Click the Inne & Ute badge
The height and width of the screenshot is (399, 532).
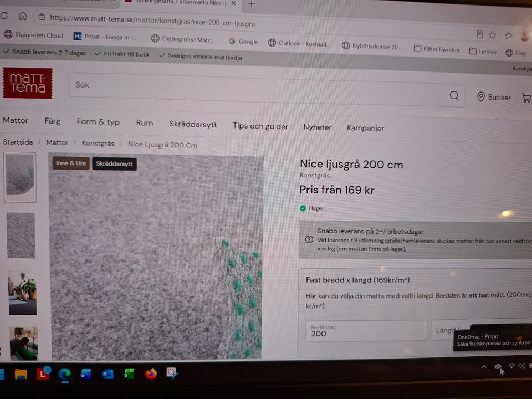pos(71,163)
